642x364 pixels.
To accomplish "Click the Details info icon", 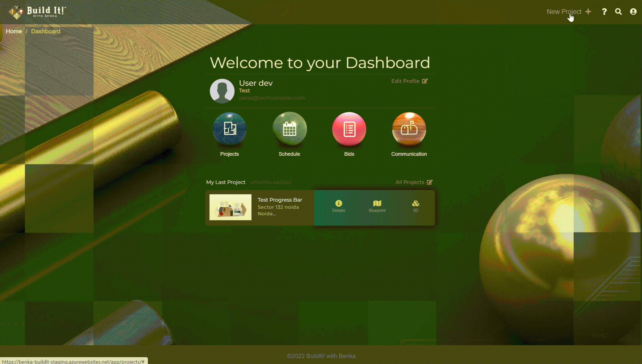I will click(338, 203).
